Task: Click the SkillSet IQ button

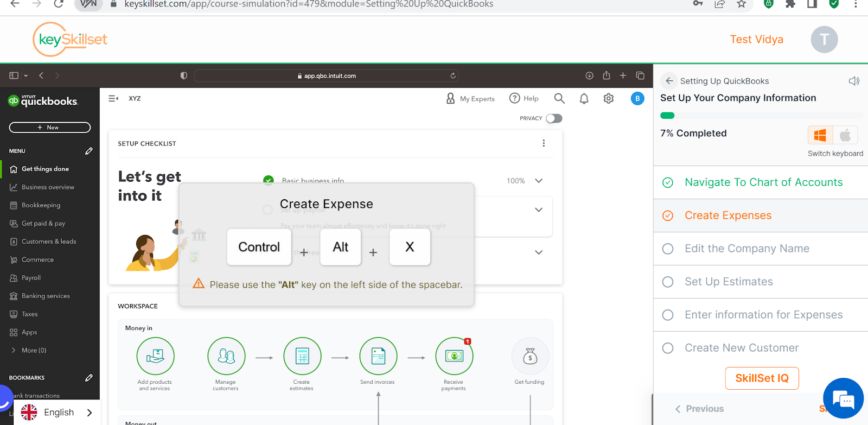Action: pyautogui.click(x=762, y=378)
